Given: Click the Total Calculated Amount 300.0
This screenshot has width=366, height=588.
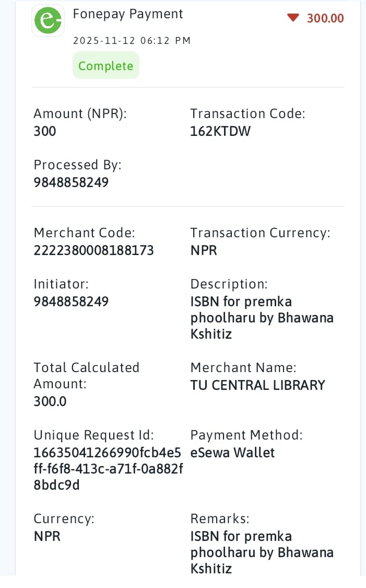Looking at the screenshot, I should (x=50, y=402).
